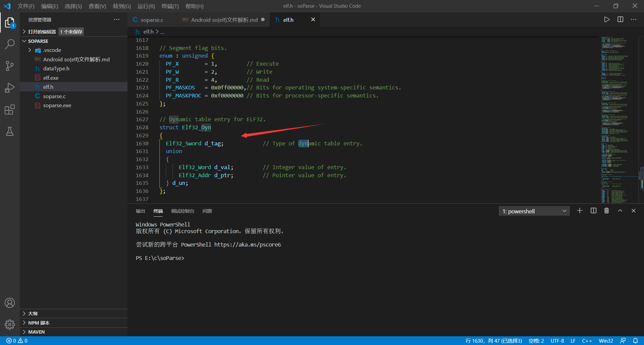Screen dimensions: 644x345
Task: Open the Help (帮助) menu
Action: click(x=195, y=6)
